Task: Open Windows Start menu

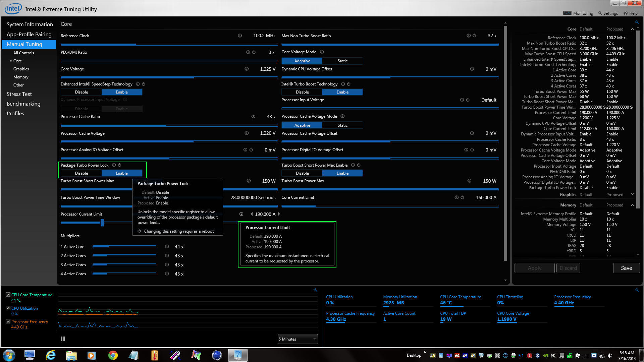Action: (x=9, y=355)
